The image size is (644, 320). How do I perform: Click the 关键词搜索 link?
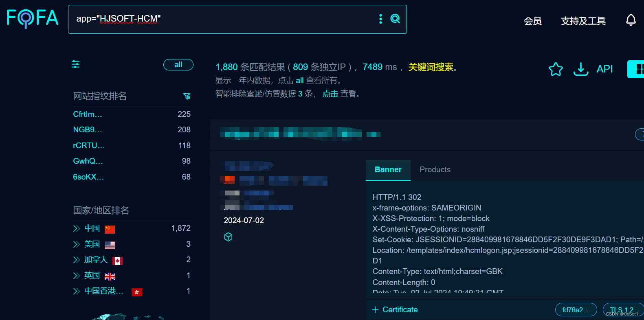click(x=431, y=67)
